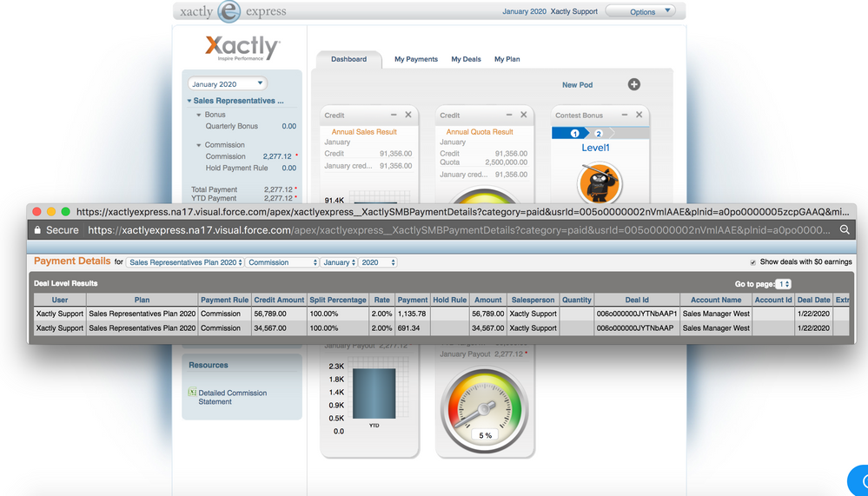Open the Excel icon for Detailed Commission Statement
Screen dimensions: 868x496
pyautogui.click(x=192, y=392)
